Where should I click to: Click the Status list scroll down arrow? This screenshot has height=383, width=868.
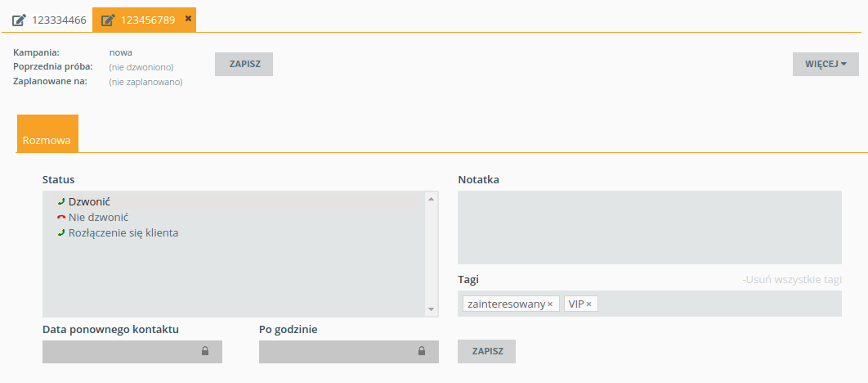point(432,309)
